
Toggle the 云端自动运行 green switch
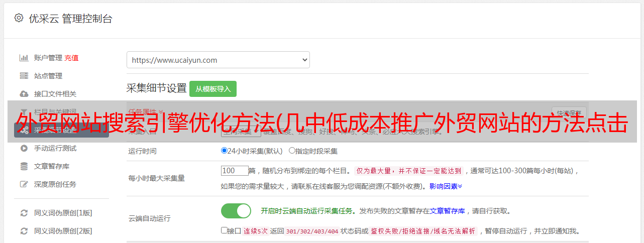[236, 211]
